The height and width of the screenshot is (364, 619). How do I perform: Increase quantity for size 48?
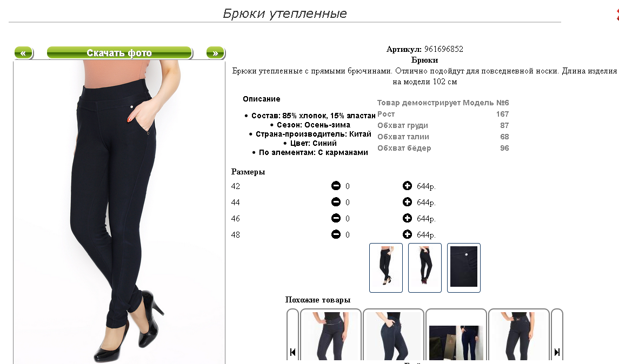(407, 234)
